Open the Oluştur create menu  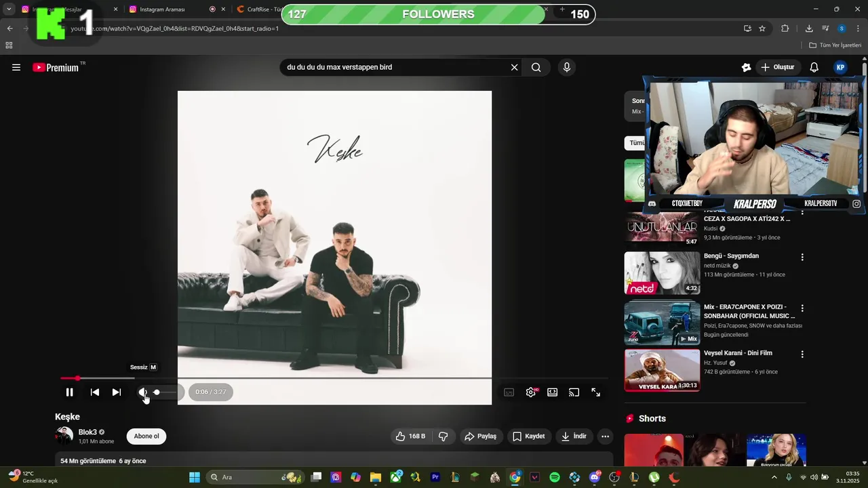[777, 67]
